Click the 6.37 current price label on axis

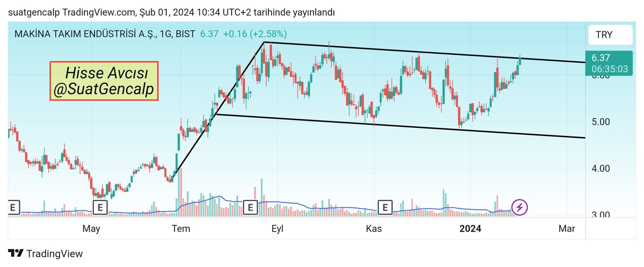coord(602,57)
